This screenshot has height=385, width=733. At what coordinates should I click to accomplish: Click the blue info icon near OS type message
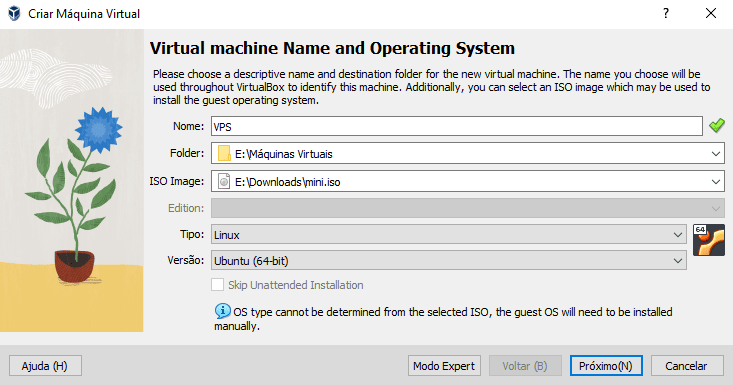click(223, 311)
